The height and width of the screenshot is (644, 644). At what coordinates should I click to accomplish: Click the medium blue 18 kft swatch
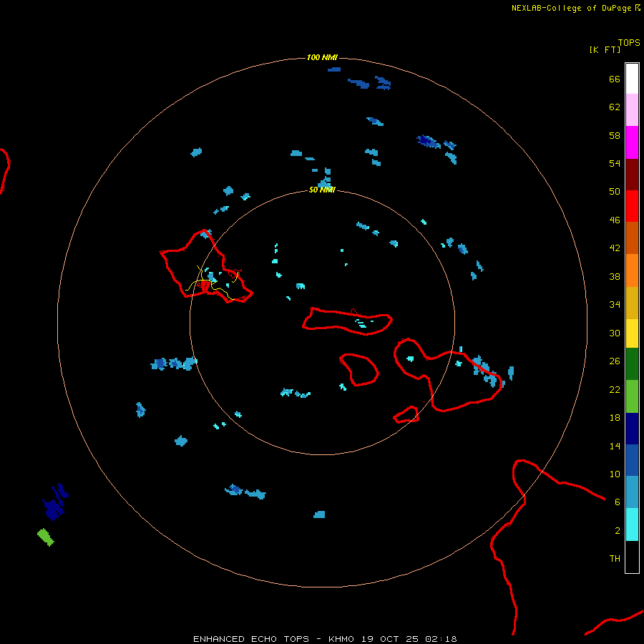point(632,460)
